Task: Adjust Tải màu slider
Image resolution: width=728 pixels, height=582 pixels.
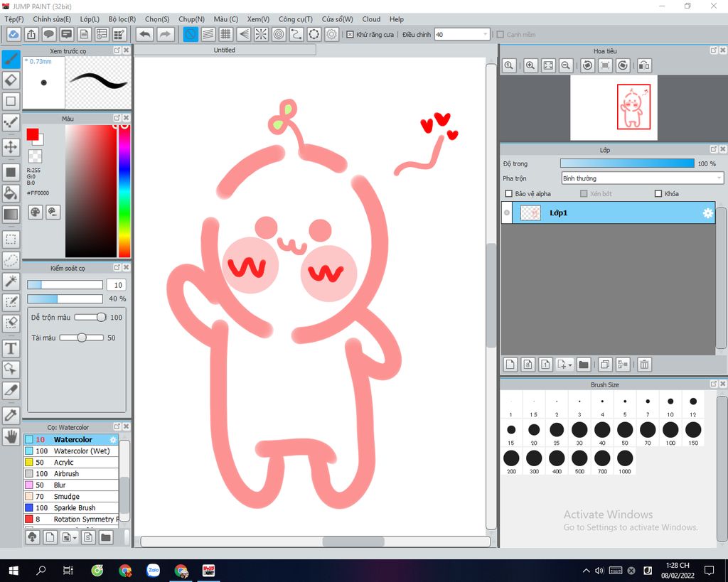Action: point(82,338)
